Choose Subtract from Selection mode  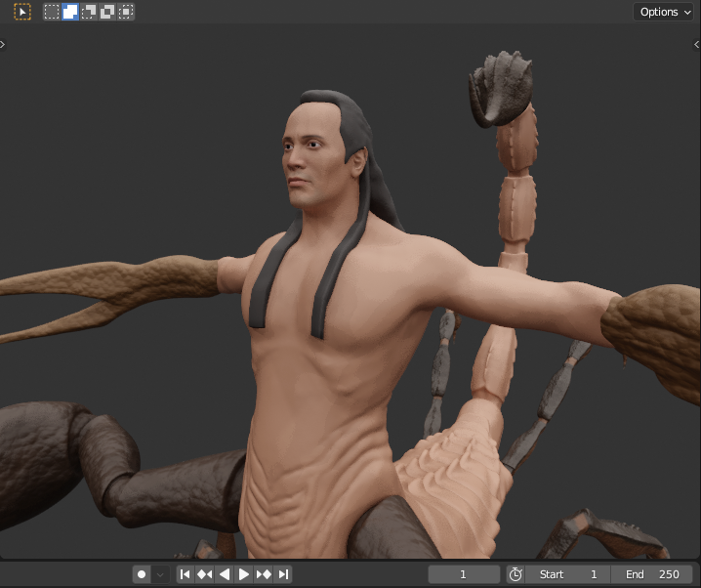(x=89, y=12)
